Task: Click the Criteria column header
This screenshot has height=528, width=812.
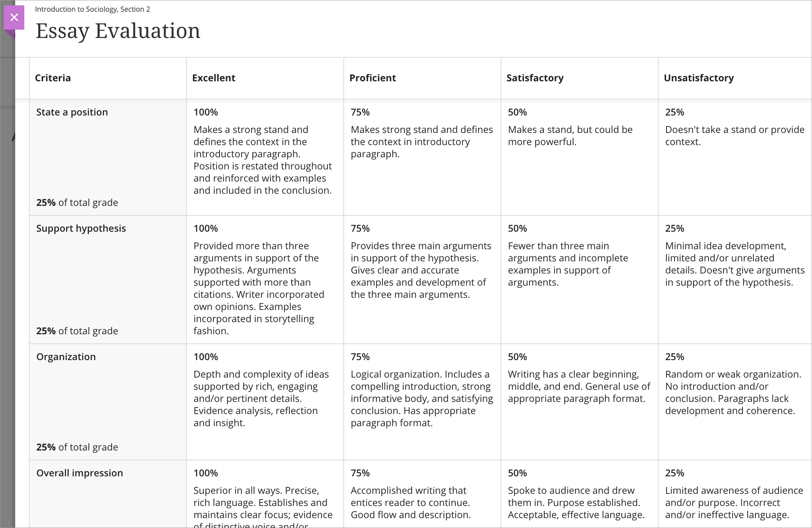Action: [x=53, y=78]
